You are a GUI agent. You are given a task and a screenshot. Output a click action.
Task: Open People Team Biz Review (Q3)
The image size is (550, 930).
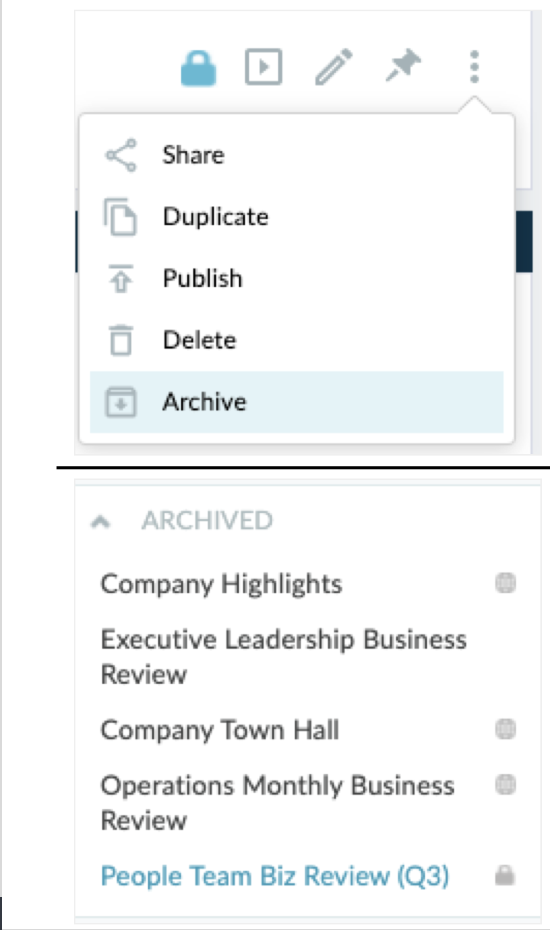coord(275,877)
